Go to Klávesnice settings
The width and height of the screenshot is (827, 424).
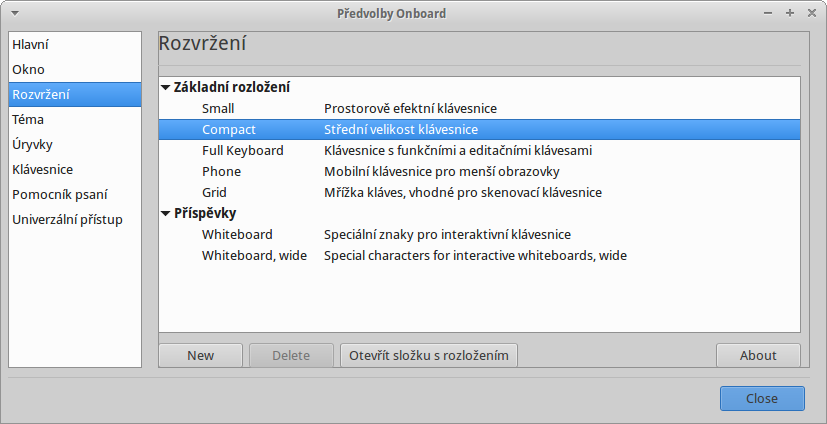point(75,170)
